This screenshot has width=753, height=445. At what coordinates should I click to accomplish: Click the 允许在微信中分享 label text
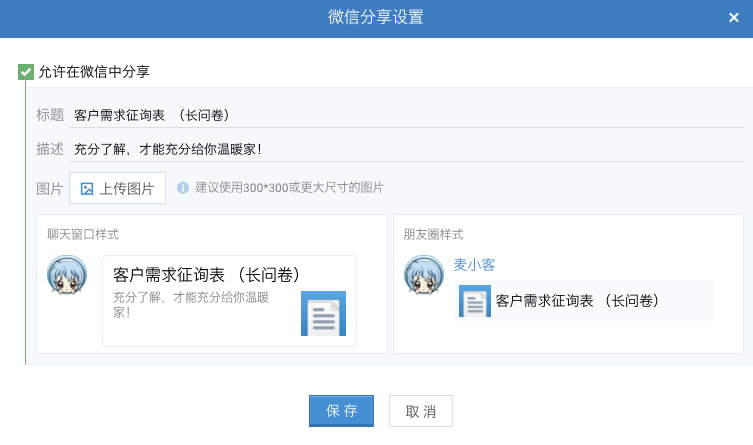click(94, 72)
